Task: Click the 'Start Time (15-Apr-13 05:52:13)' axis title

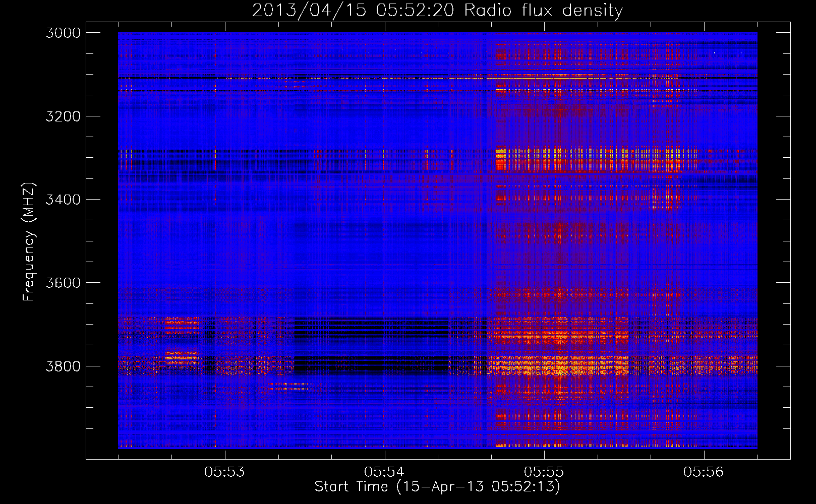Action: (437, 487)
